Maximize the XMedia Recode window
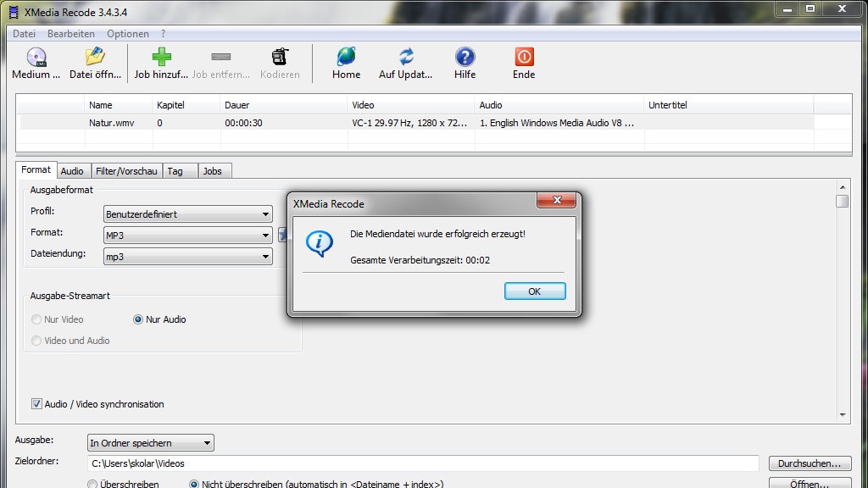The height and width of the screenshot is (488, 868). [810, 8]
